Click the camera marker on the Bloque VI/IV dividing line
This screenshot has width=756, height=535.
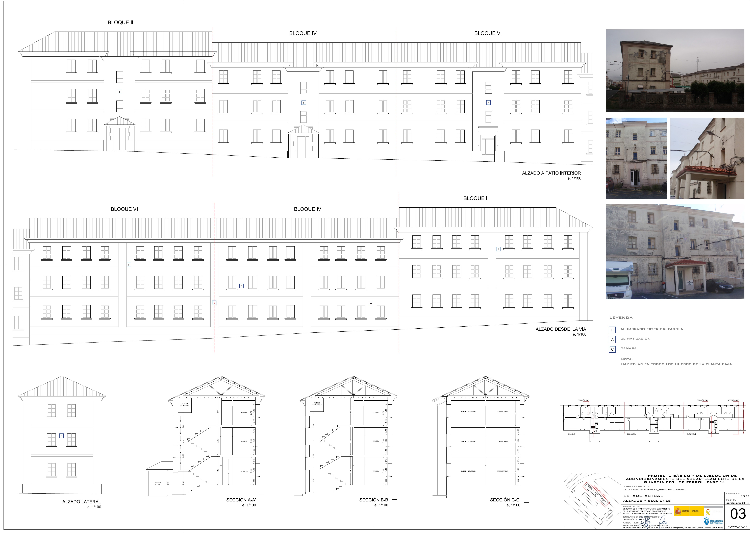click(214, 303)
